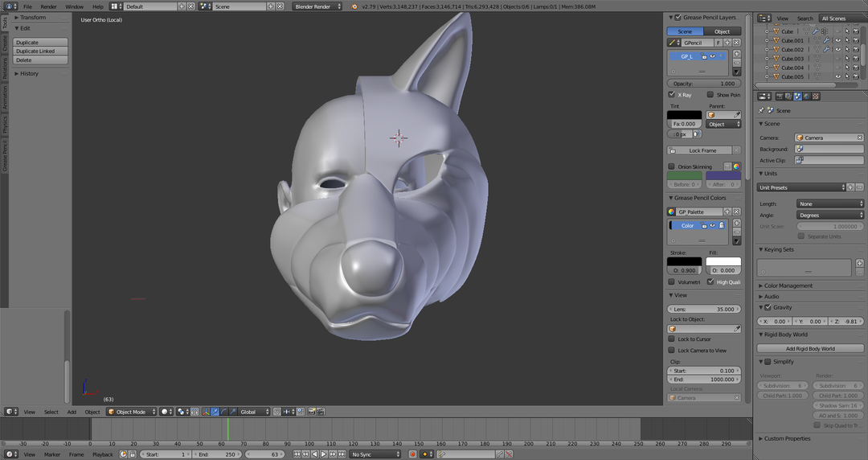Hide Cube.002 using its eye icon
Viewport: 868px width, 460px height.
pyautogui.click(x=837, y=50)
